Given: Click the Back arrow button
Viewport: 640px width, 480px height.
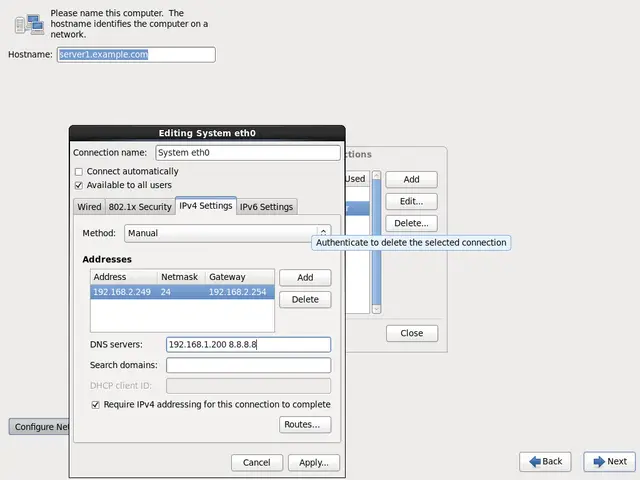Looking at the screenshot, I should click(545, 462).
